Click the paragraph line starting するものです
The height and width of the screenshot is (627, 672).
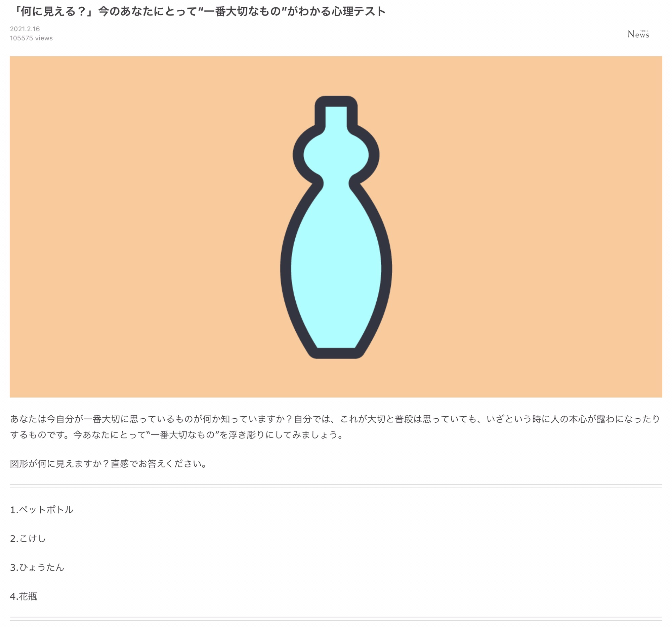pyautogui.click(x=176, y=435)
